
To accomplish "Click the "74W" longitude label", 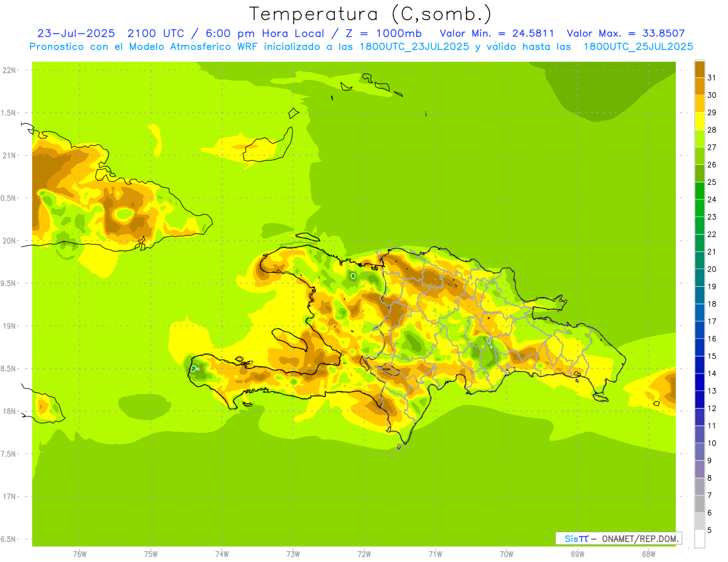I will click(222, 554).
